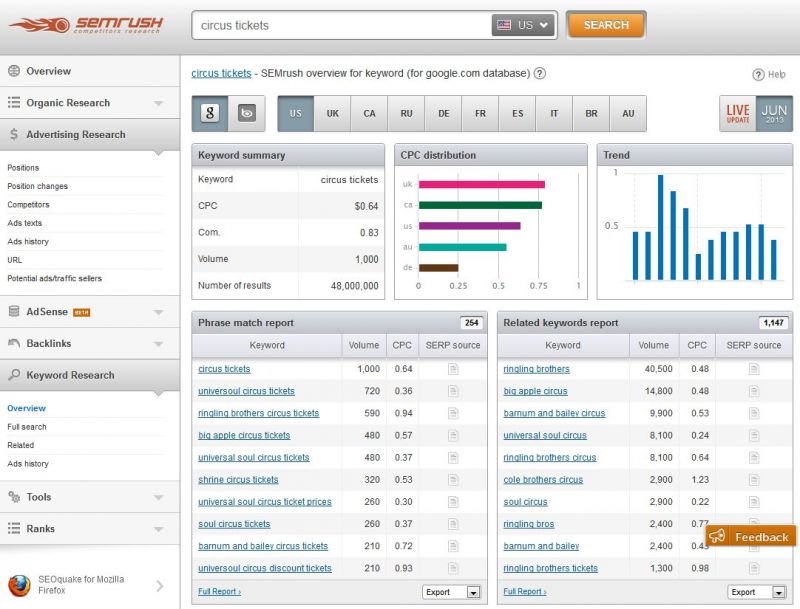The image size is (800, 609).
Task: Click the Keyword Research magnifier icon
Action: [x=14, y=375]
